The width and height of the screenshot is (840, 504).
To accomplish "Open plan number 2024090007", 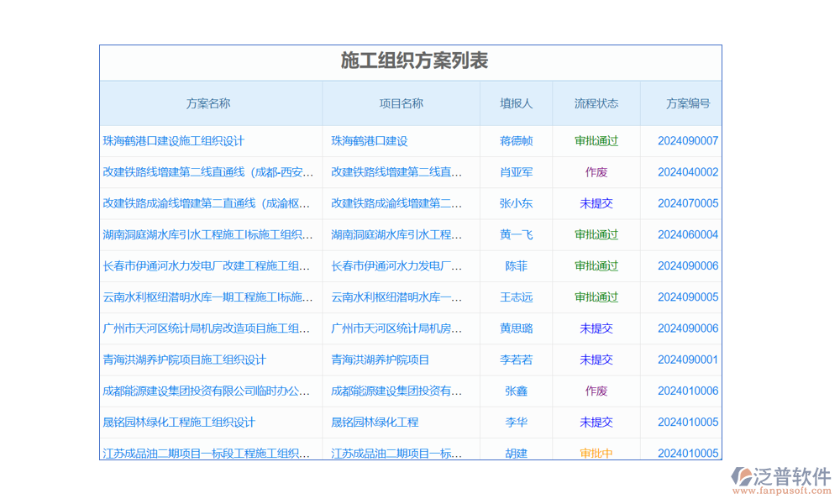I will point(688,141).
